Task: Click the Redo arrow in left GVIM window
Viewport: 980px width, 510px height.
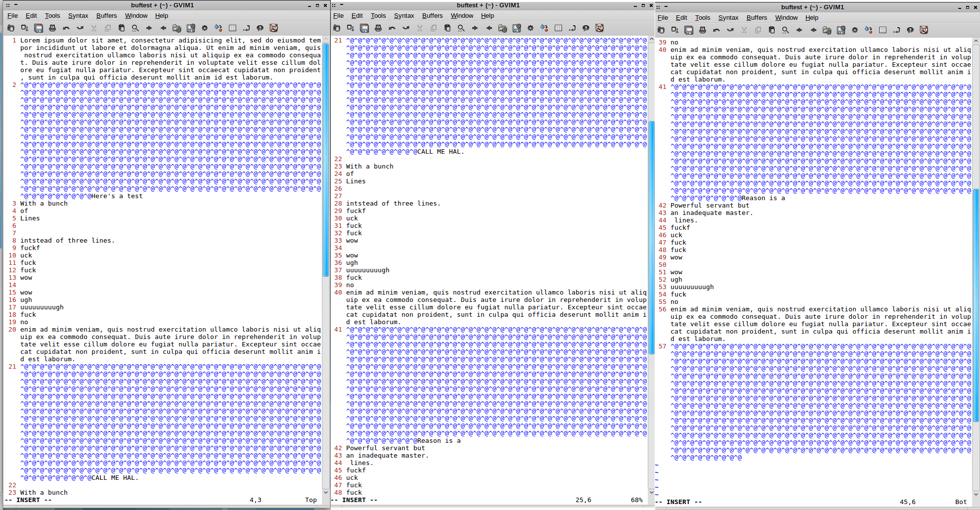Action: pos(80,28)
